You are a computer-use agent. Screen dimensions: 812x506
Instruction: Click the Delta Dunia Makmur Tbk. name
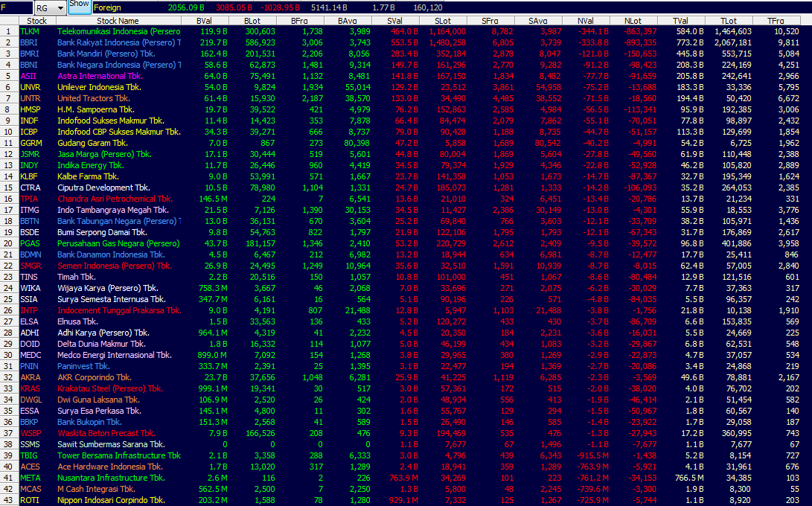pyautogui.click(x=101, y=344)
